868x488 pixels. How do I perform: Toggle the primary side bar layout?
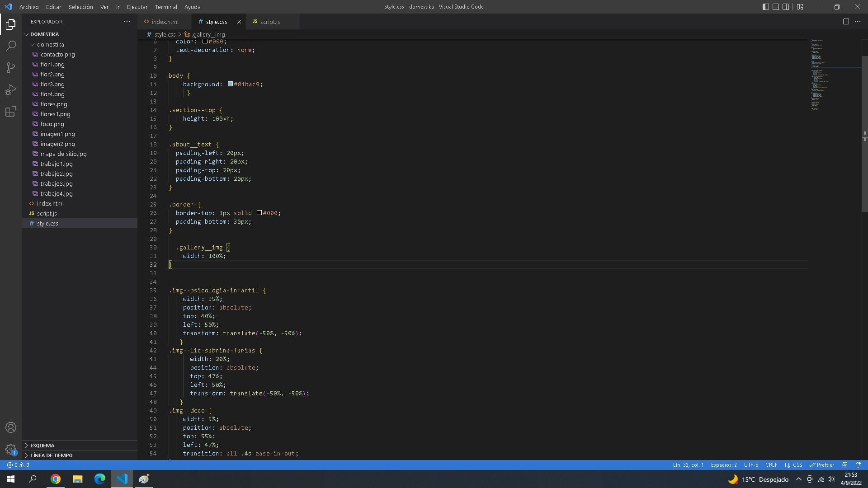click(x=765, y=7)
